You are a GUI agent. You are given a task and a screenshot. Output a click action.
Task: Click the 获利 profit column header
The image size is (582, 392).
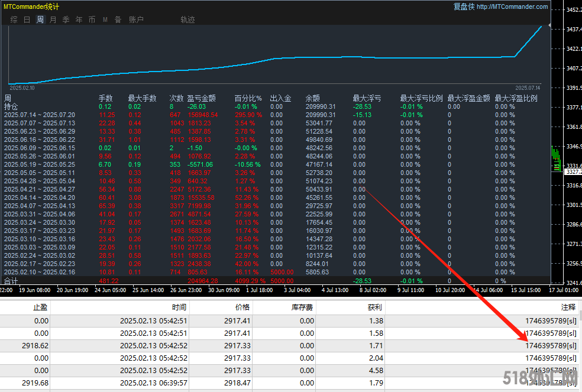(374, 307)
